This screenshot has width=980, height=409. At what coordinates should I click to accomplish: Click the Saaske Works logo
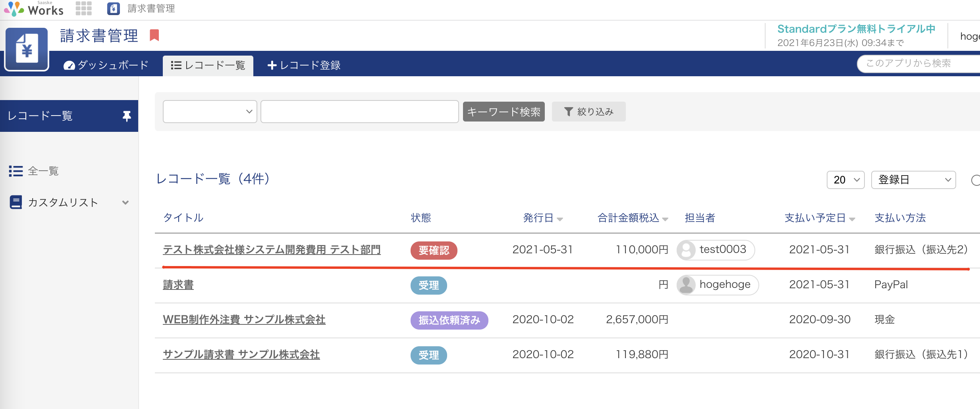[34, 9]
